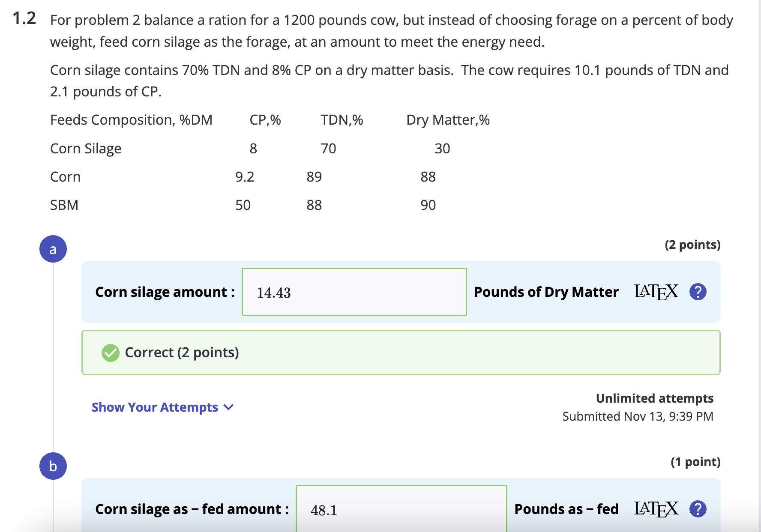Select problem heading 1.2
This screenshot has height=532, width=761.
click(24, 18)
